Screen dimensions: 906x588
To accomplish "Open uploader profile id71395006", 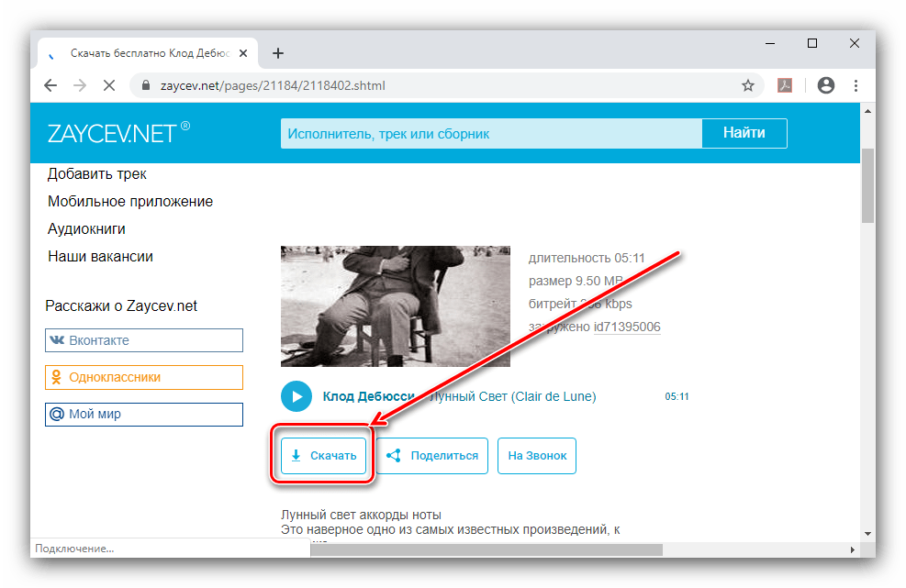I will coord(627,327).
